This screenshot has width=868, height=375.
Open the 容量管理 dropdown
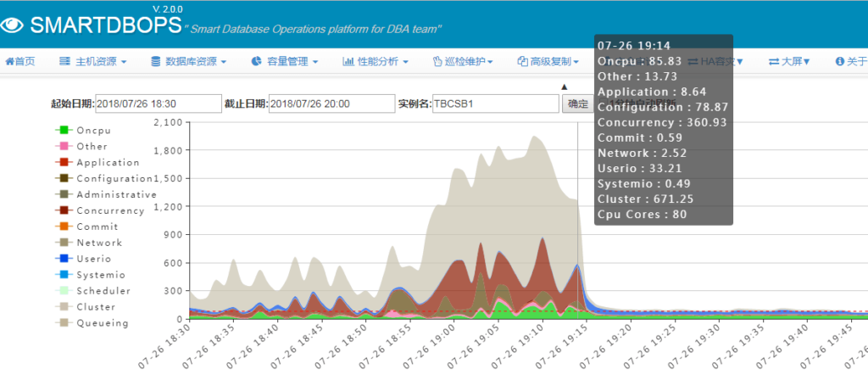(x=285, y=62)
